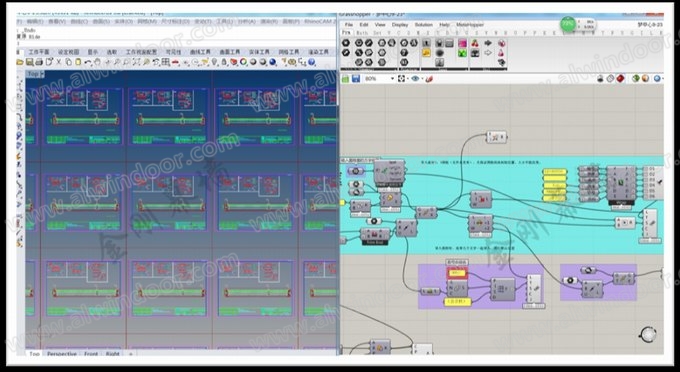Click the Rhino Undo arrow icon

(88, 62)
